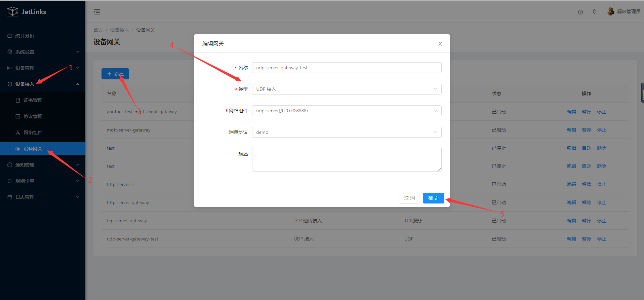Click the 协议管理 icon
This screenshot has width=644, height=300.
coord(18,116)
